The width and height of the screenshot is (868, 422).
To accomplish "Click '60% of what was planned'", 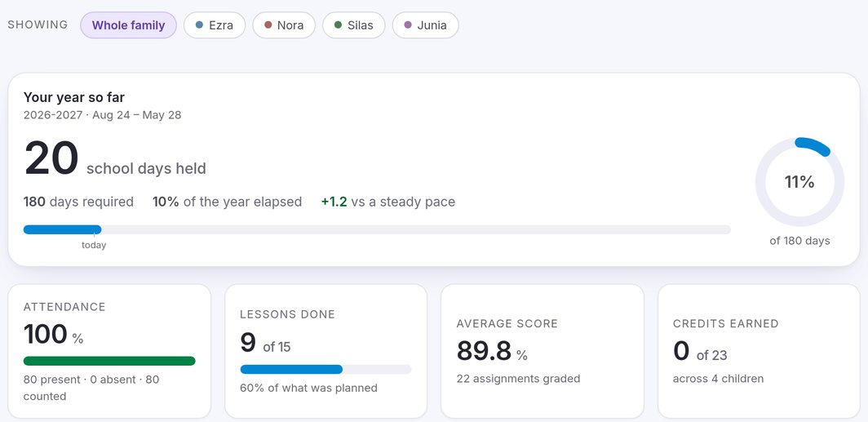I will click(x=309, y=388).
